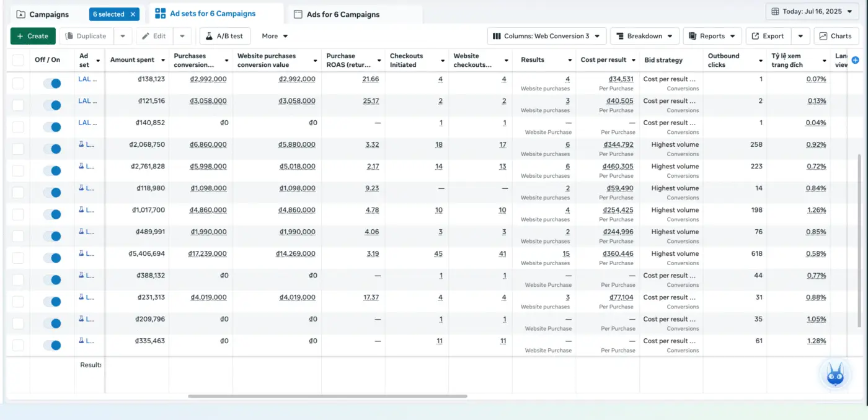Click the blue plus add-column icon
Screen dimensions: 868x420
(x=856, y=60)
